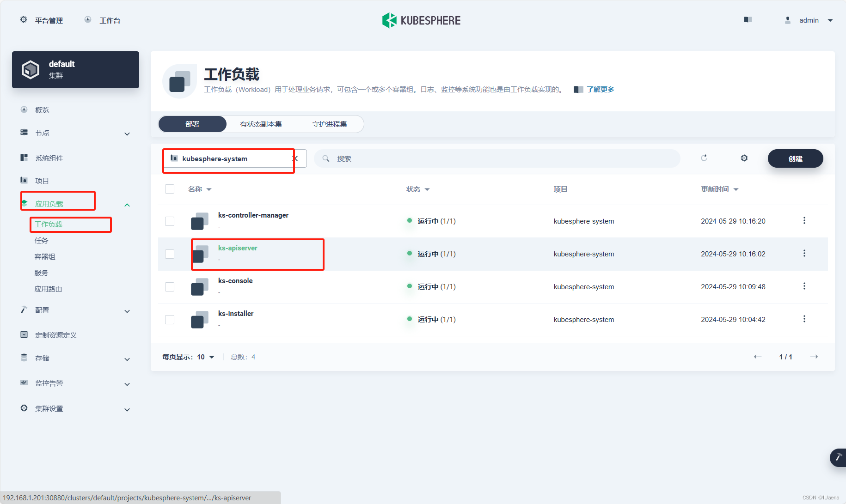The width and height of the screenshot is (846, 504).
Task: Click the cluster settings gear icon
Action: 24,408
